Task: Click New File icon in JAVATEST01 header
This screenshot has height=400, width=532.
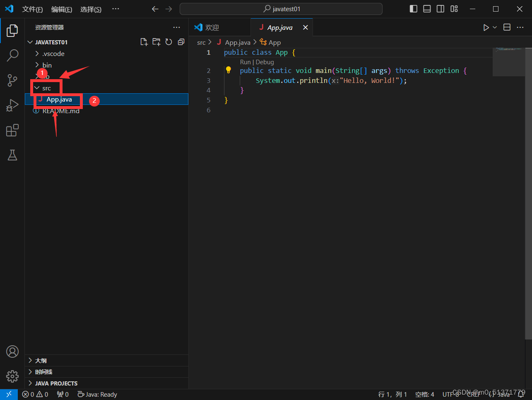Action: (x=144, y=42)
